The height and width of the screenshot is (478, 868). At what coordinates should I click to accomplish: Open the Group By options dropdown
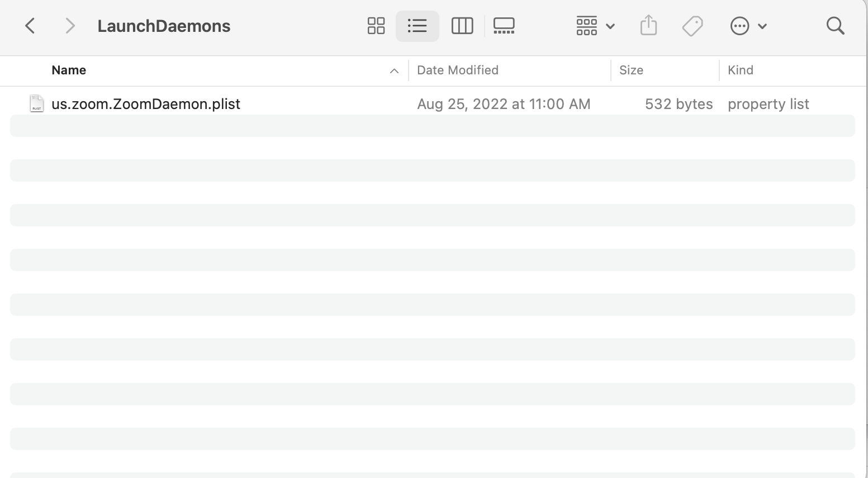[x=595, y=26]
